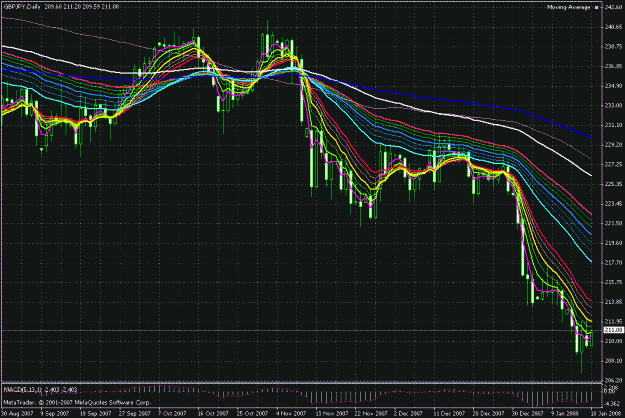Click the 221.50 price axis label
This screenshot has height=418, width=625.
click(x=615, y=223)
